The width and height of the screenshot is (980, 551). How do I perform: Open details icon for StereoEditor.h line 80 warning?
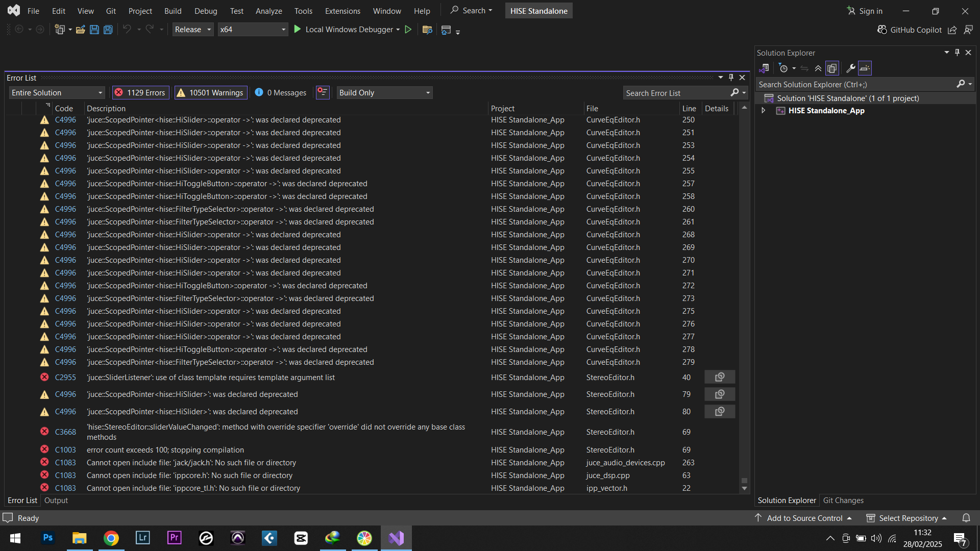click(720, 411)
